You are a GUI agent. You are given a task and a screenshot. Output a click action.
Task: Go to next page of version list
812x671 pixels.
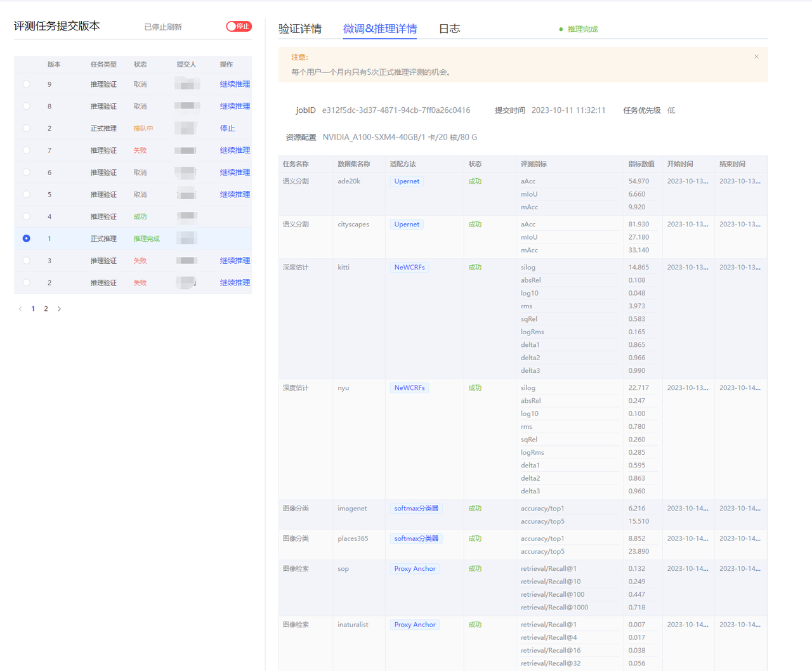point(60,309)
